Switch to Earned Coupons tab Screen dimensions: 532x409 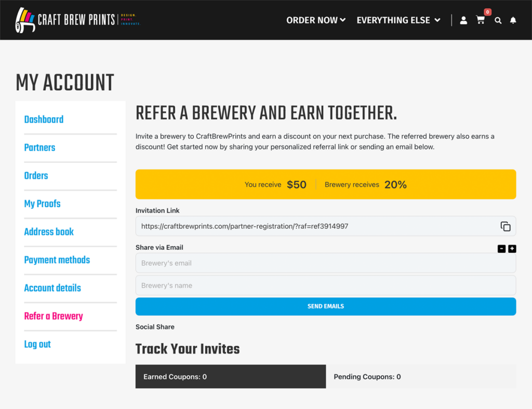[x=231, y=377]
